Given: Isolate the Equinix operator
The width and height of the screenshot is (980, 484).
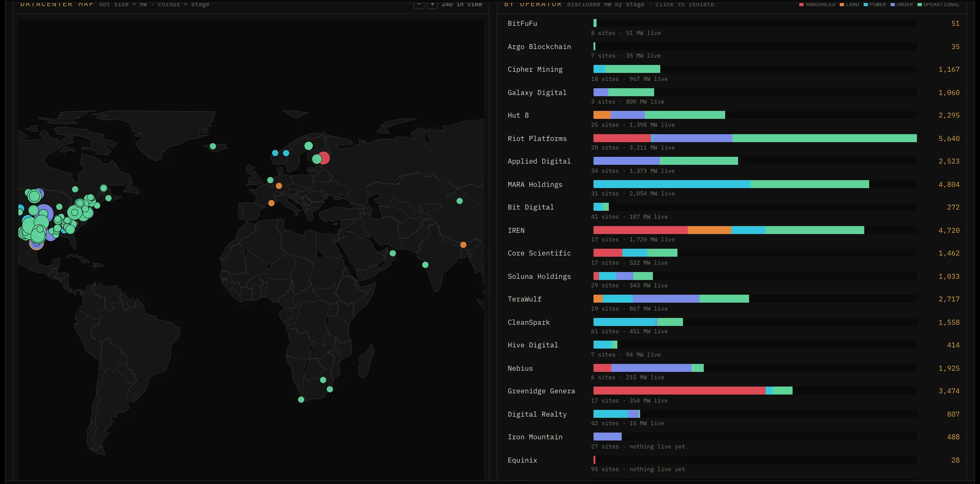Looking at the screenshot, I should pyautogui.click(x=733, y=464).
